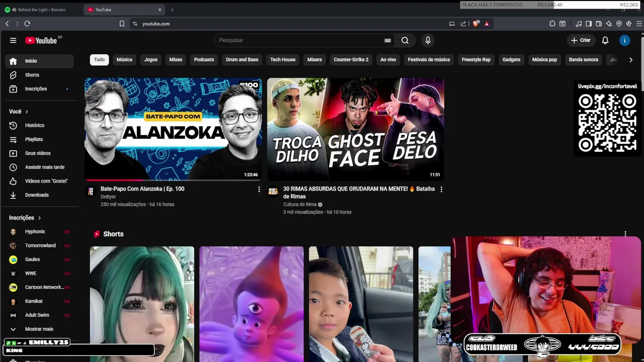Open the YouTube hamburger guide menu
This screenshot has width=644, height=362.
tap(13, 40)
